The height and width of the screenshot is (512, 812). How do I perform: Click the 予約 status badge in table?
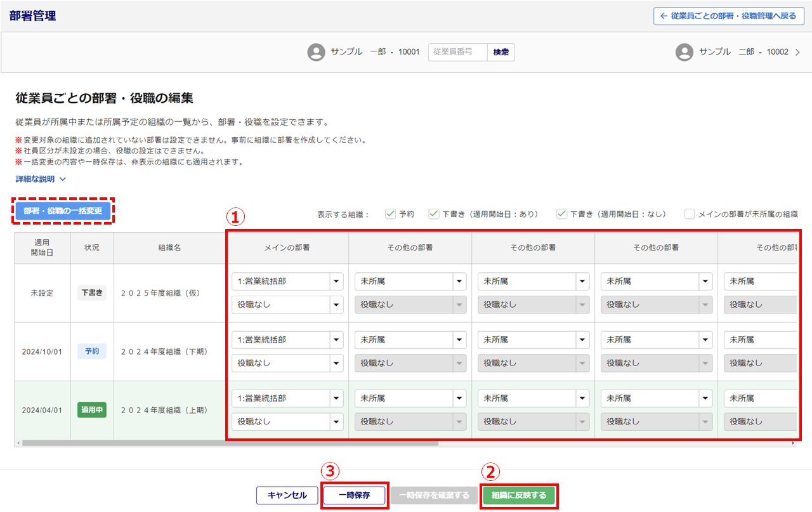(x=92, y=351)
